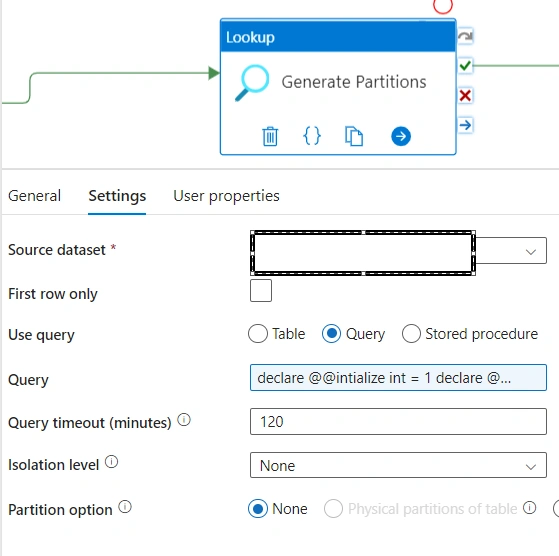
Task: Select the Query radio button
Action: coord(331,334)
